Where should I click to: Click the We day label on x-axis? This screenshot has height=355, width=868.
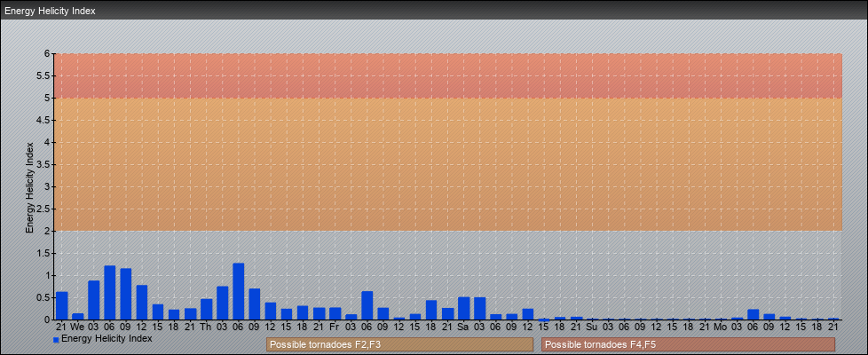[x=77, y=327]
